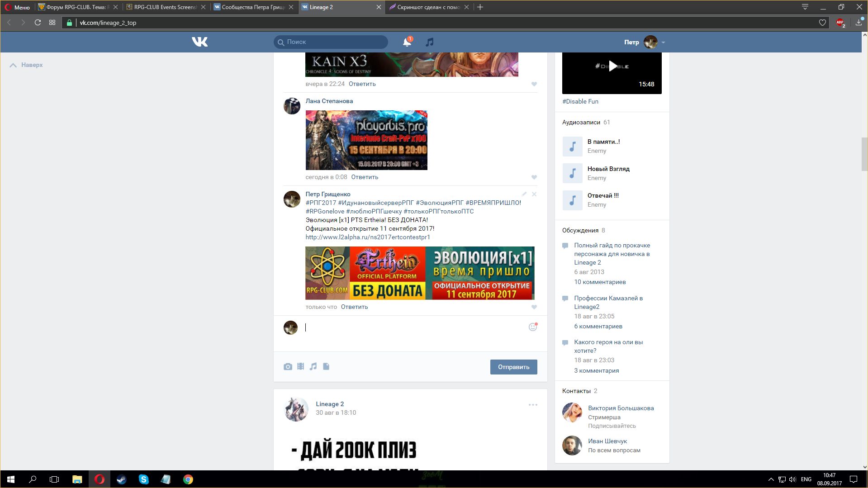Open the Opera Меню button
Screen dimensions: 868x488
[18, 7]
